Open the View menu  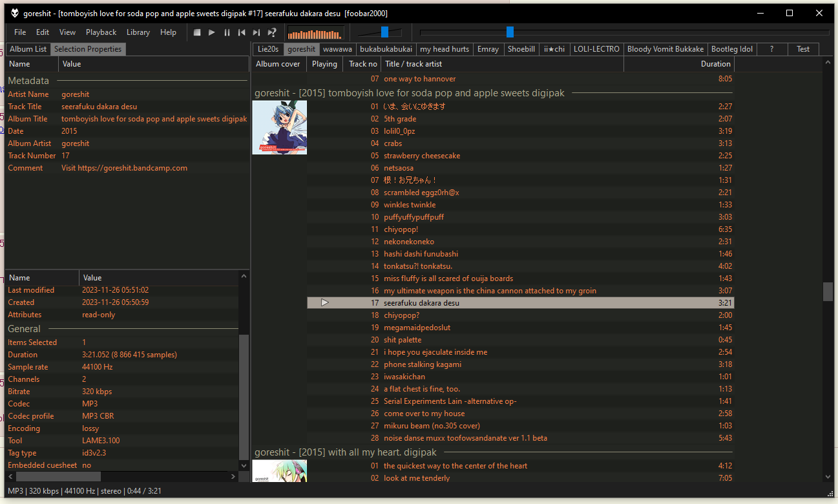pyautogui.click(x=67, y=32)
